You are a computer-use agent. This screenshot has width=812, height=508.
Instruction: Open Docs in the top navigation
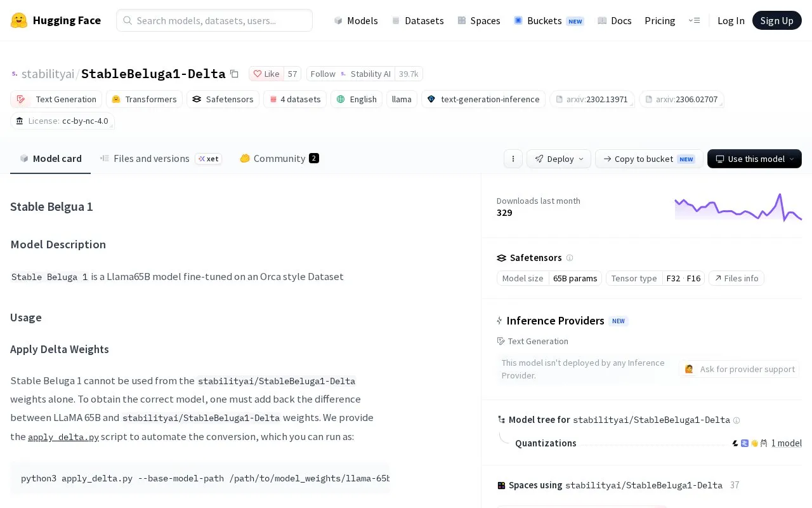[x=614, y=20]
